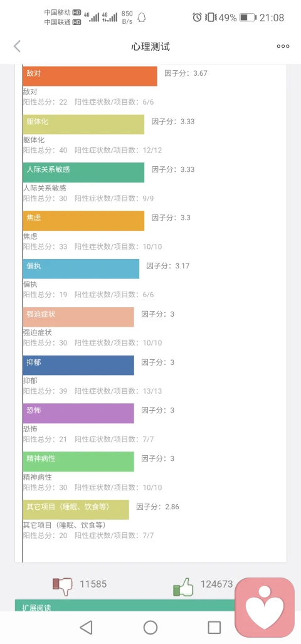The width and height of the screenshot is (301, 644).
Task: Tap the green thumbs-up like icon
Action: click(x=183, y=586)
